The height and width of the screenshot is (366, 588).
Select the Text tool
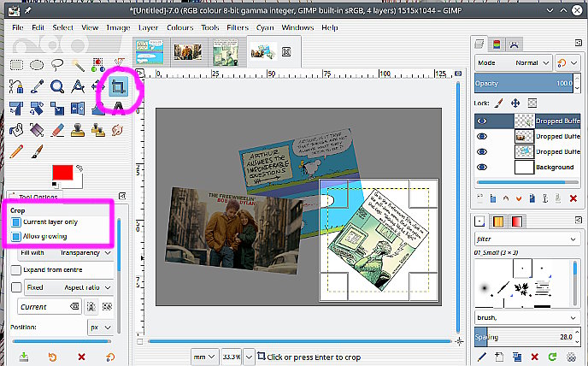tap(118, 108)
